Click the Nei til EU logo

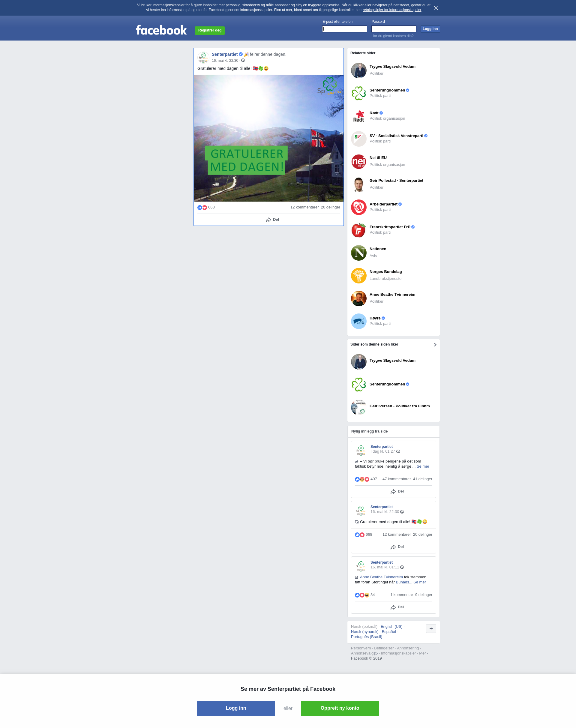point(358,161)
